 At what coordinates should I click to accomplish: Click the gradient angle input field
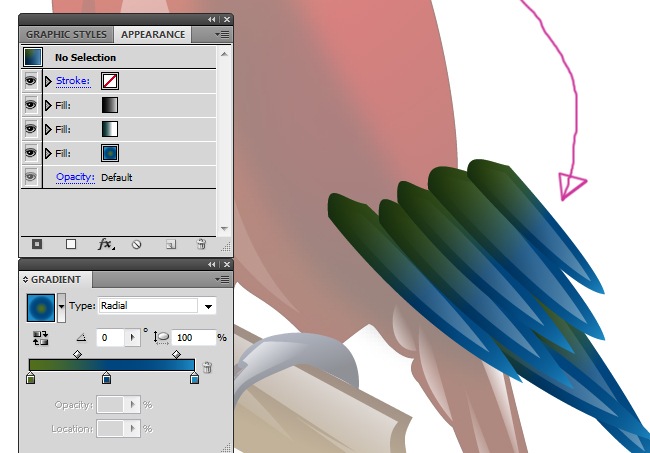point(111,337)
